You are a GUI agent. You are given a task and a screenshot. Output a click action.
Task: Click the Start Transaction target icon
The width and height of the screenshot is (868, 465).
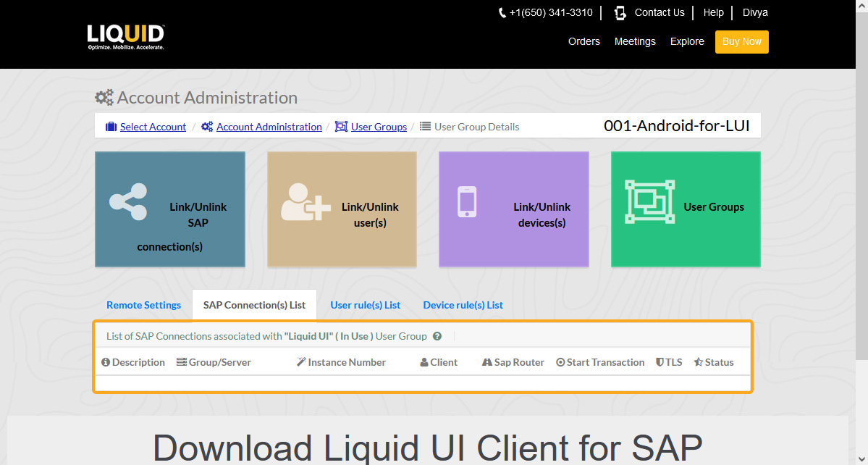click(560, 363)
